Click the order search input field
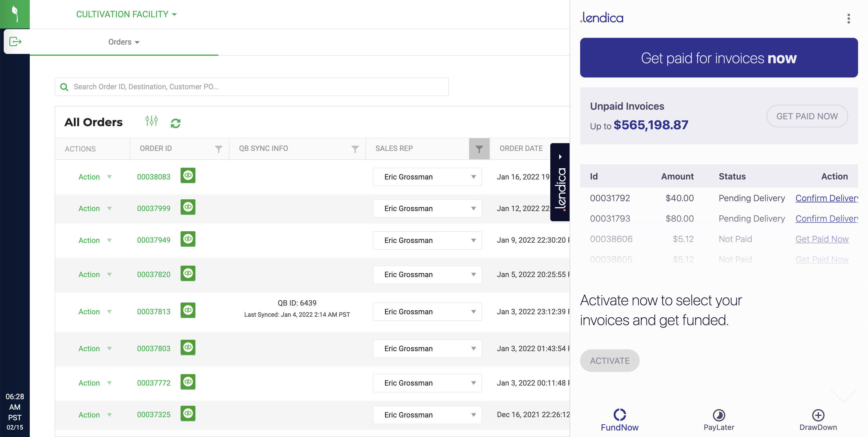The image size is (868, 437). (x=251, y=87)
